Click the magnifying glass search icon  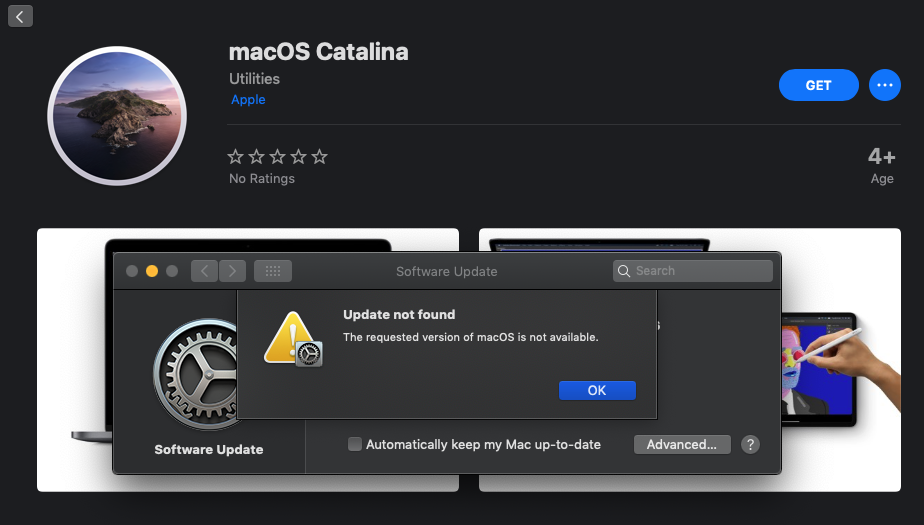[x=624, y=271]
